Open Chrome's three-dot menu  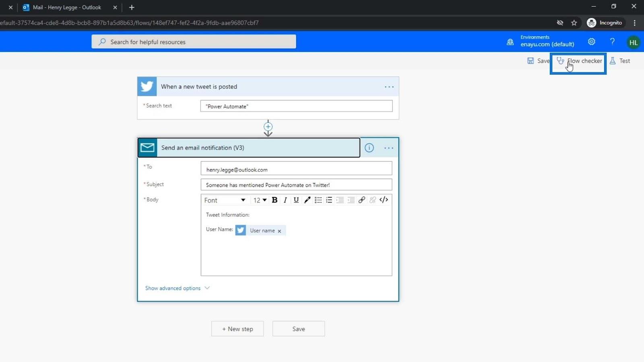point(635,23)
